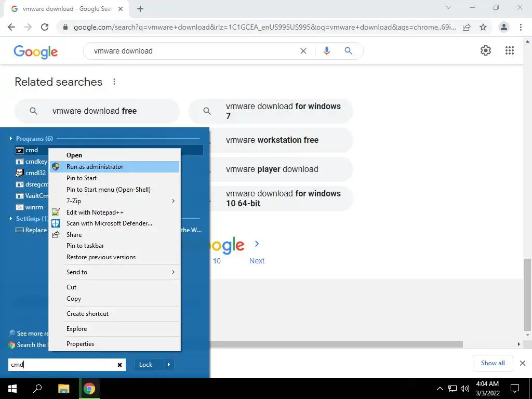Select Share in context menu

(x=115, y=234)
